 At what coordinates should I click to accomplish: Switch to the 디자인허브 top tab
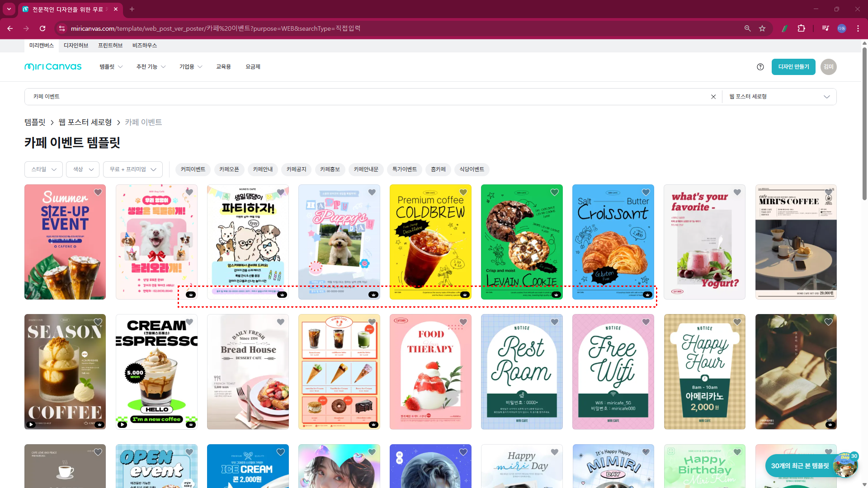coord(76,46)
